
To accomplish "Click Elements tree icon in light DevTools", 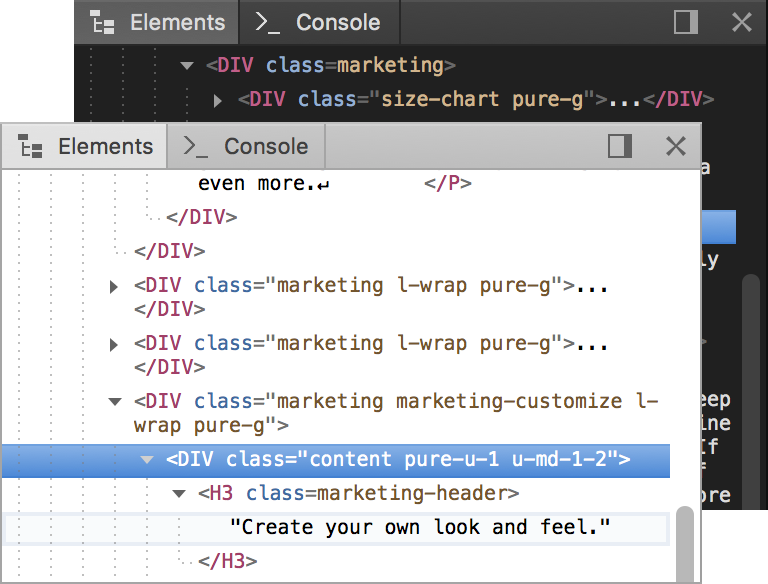I will (x=30, y=146).
